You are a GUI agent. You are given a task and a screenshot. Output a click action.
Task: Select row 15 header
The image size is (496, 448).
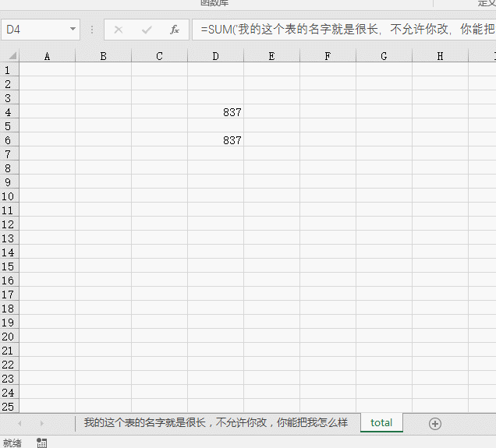(x=9, y=266)
